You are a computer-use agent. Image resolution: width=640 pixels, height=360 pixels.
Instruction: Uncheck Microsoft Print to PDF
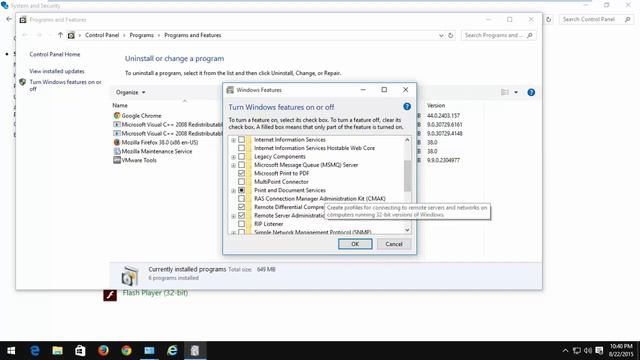[x=242, y=173]
